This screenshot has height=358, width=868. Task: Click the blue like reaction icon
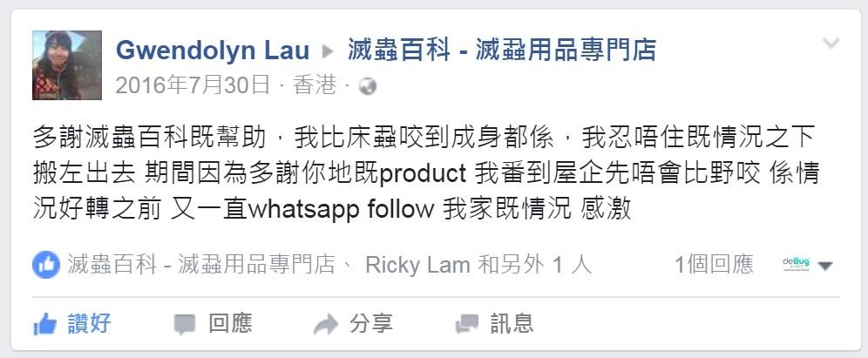46,265
